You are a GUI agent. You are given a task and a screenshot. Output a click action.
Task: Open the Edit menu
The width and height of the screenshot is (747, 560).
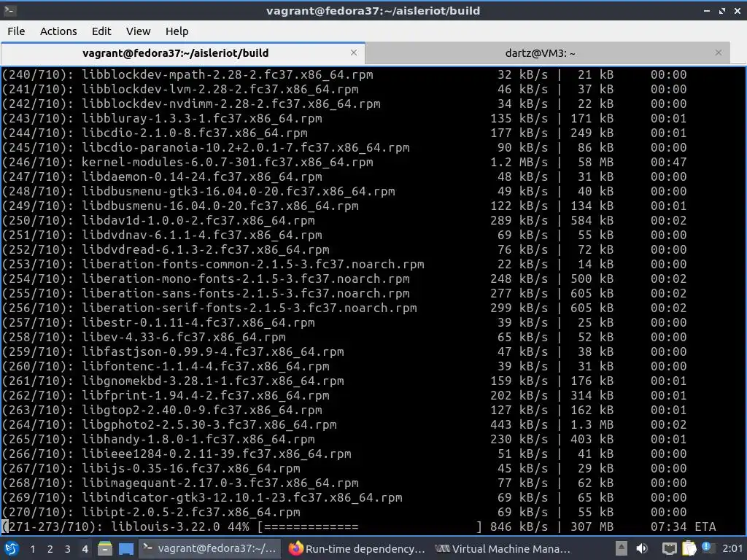click(x=101, y=31)
